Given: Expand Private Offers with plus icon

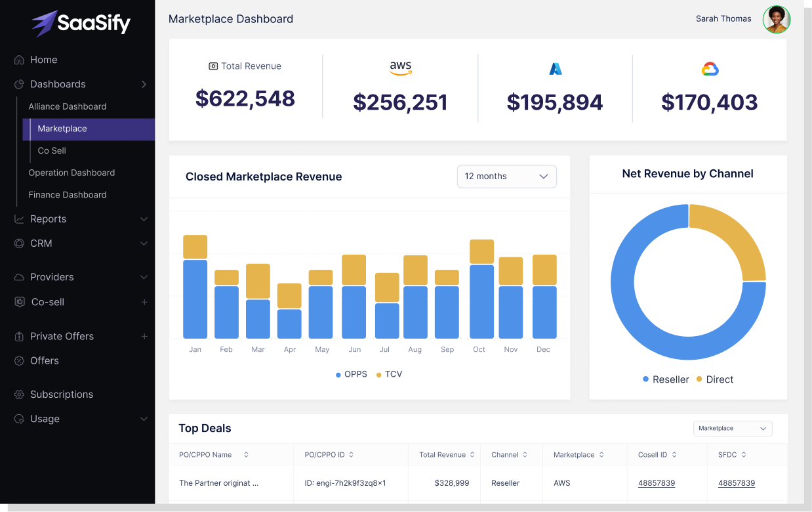Looking at the screenshot, I should pyautogui.click(x=144, y=336).
